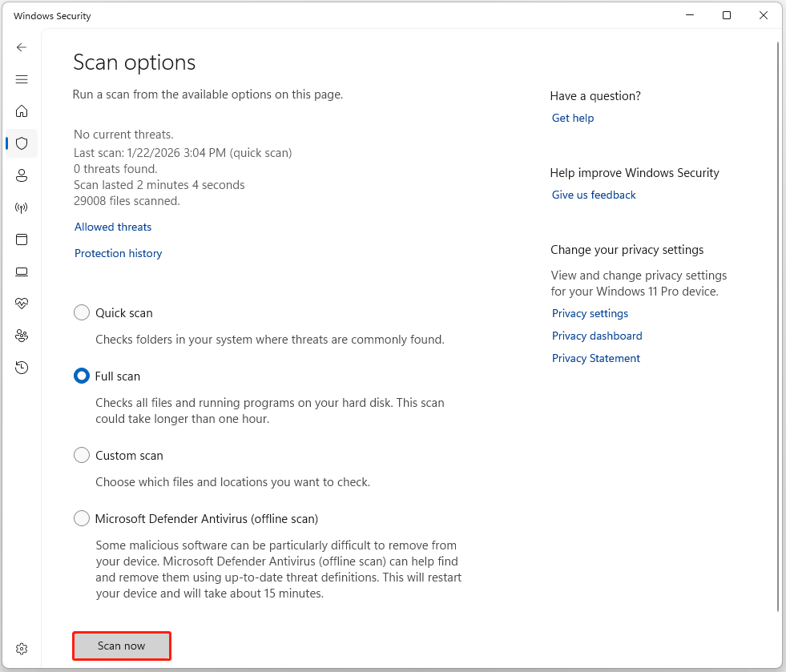Open Virus & threat protection shield icon
786x672 pixels.
22,143
